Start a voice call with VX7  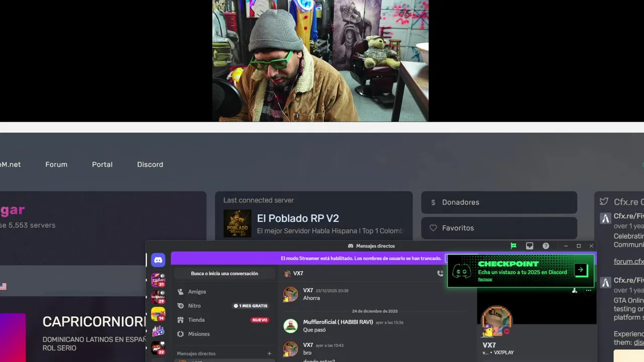[440, 274]
